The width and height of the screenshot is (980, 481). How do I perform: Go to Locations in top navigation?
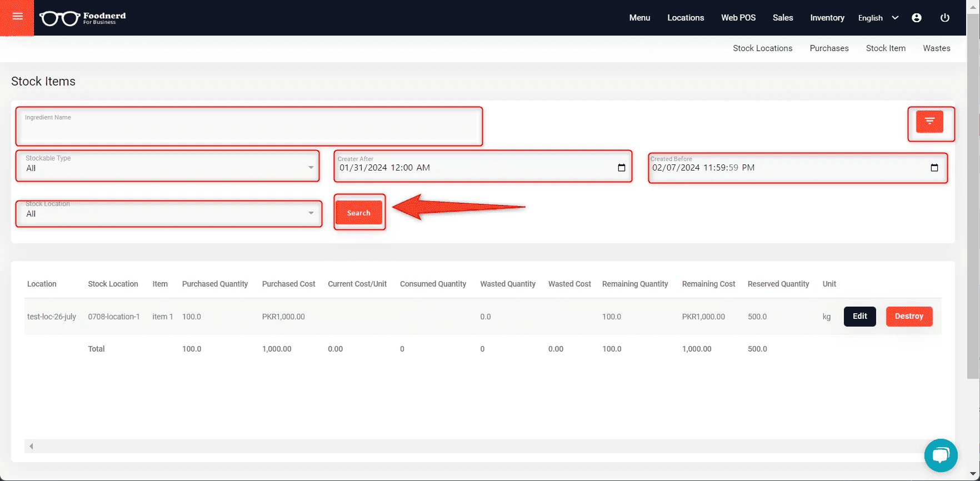(x=686, y=18)
